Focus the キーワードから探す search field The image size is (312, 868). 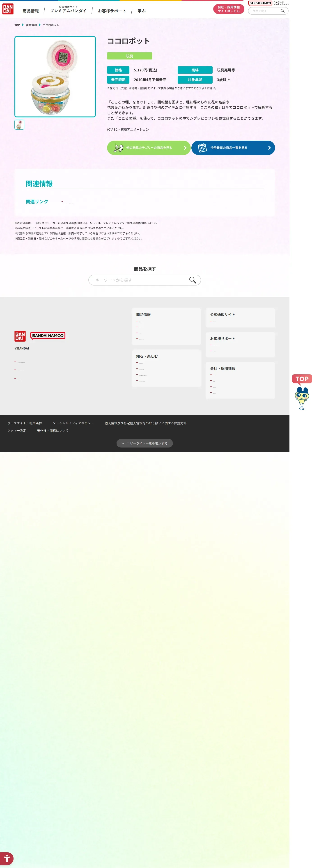[145, 280]
